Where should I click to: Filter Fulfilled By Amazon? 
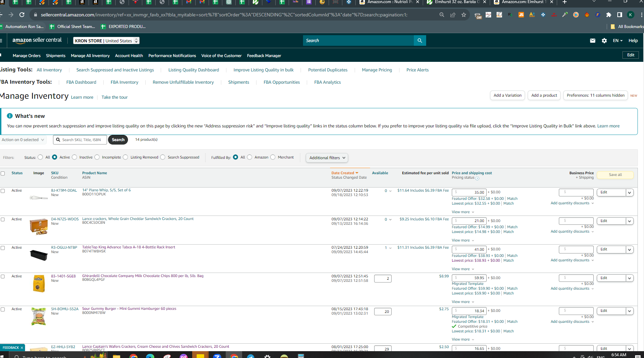(x=250, y=157)
